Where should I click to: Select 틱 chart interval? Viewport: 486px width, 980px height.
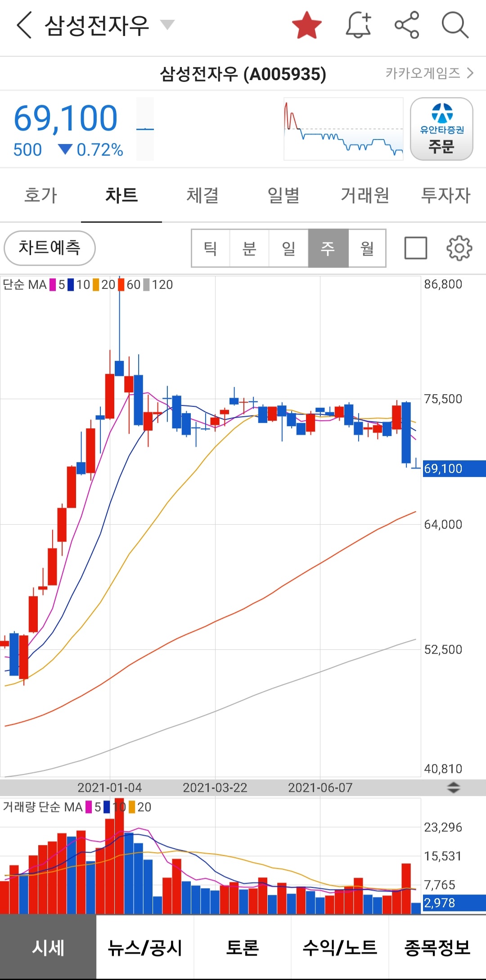point(211,248)
